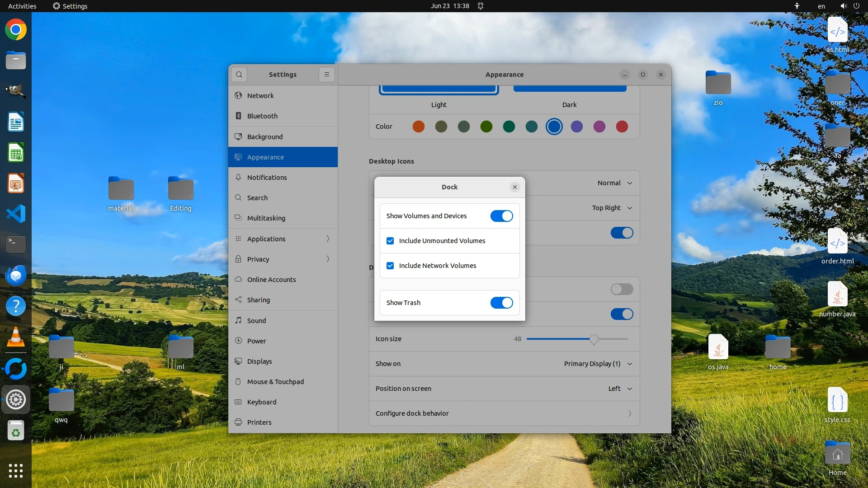The image size is (868, 488).
Task: Open LibreOffice Calc from dock
Action: click(16, 153)
